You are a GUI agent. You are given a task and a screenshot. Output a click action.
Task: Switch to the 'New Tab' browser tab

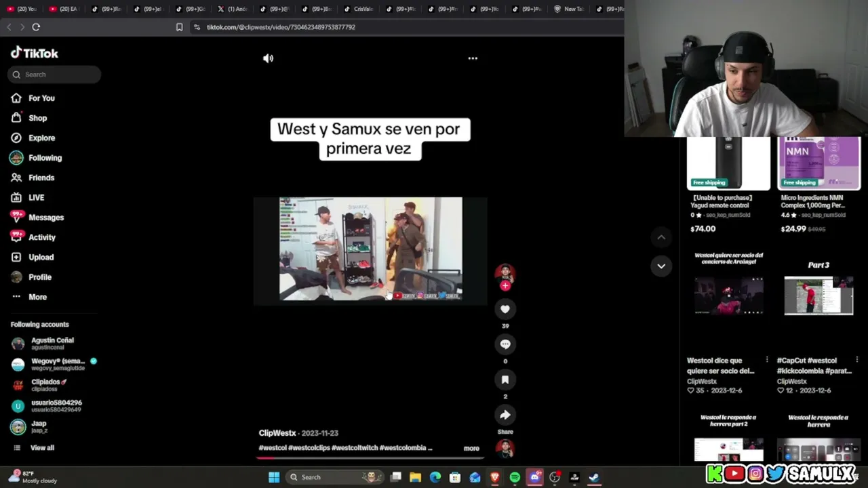click(x=569, y=9)
